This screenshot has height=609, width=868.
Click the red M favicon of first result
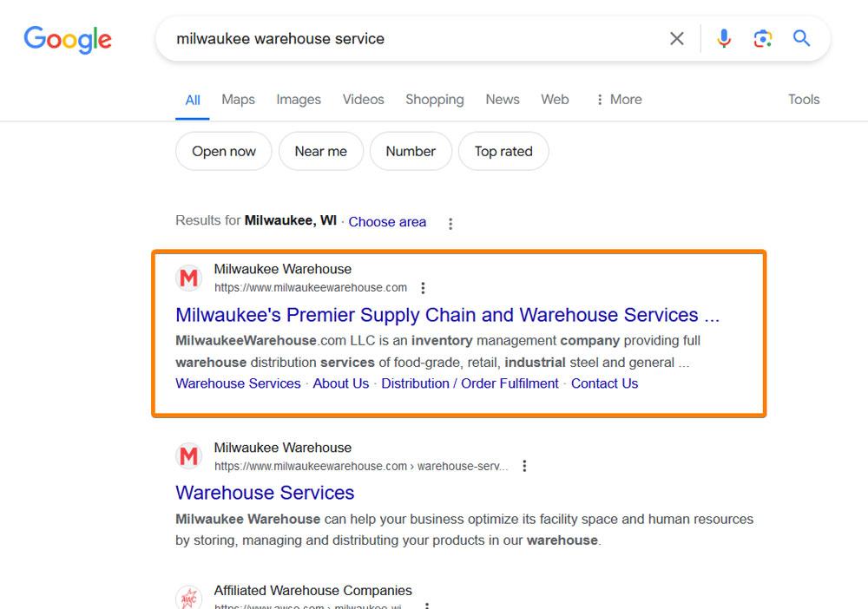pyautogui.click(x=188, y=278)
